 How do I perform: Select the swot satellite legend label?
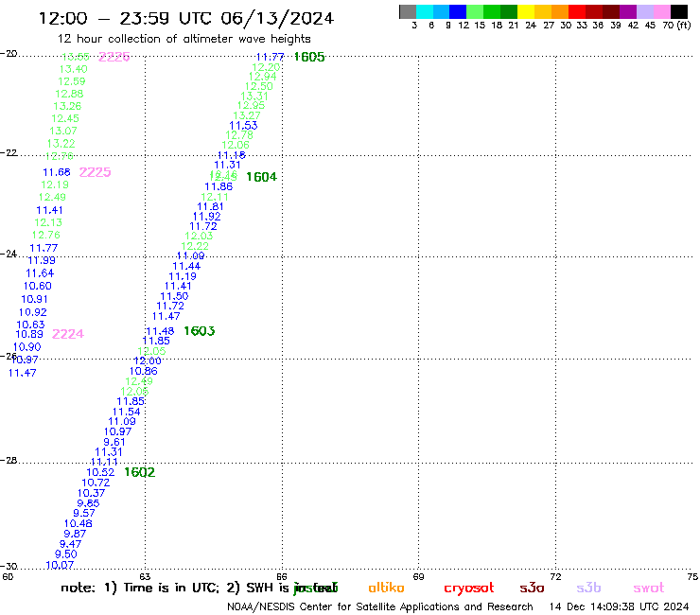point(649,588)
